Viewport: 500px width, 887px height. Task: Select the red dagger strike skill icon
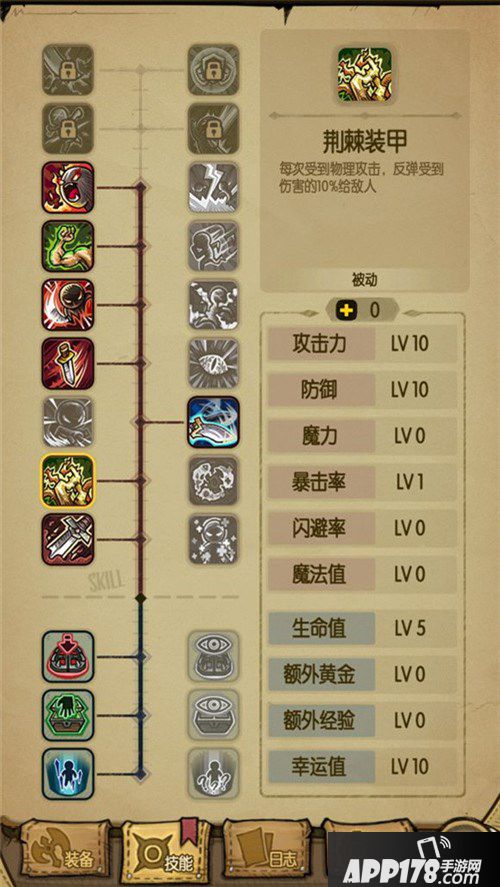click(68, 363)
